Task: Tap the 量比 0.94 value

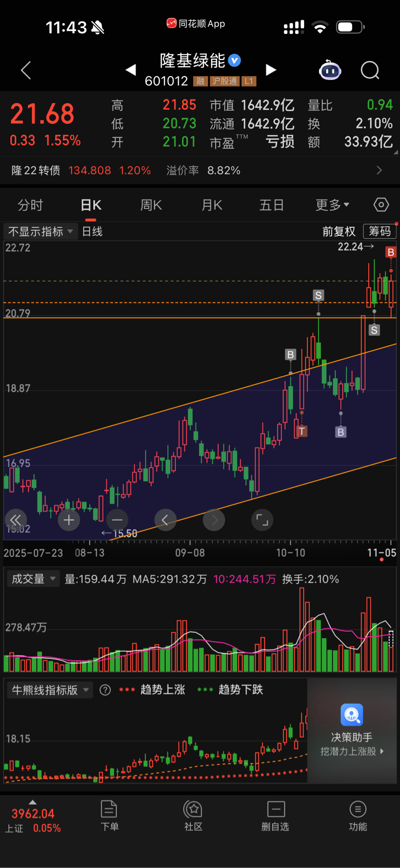Action: point(380,105)
